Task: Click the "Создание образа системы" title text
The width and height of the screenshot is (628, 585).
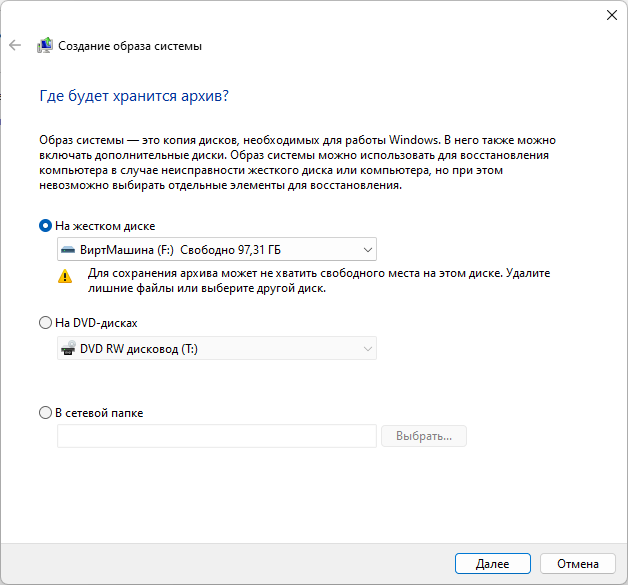Action: click(130, 46)
